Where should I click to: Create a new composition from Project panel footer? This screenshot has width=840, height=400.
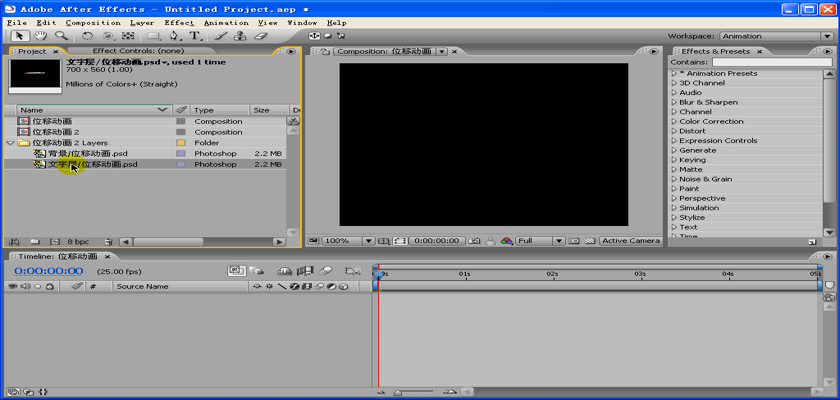[x=54, y=242]
